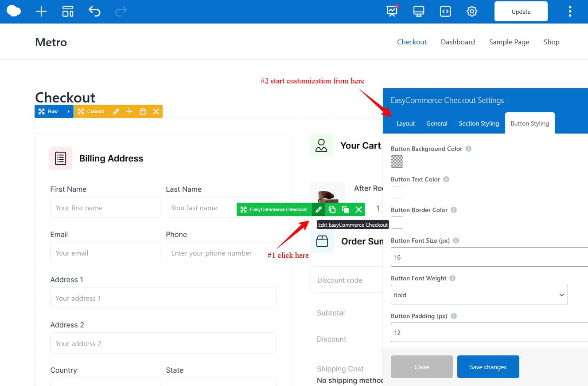Image resolution: width=588 pixels, height=386 pixels.
Task: Open the Button Font Weight dropdown
Action: 479,295
